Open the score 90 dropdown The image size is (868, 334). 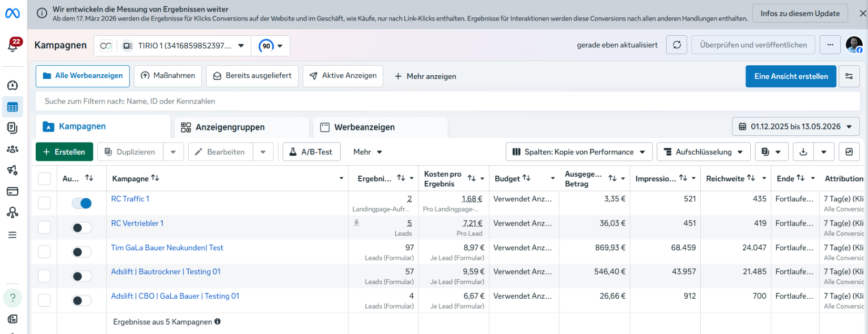point(271,46)
